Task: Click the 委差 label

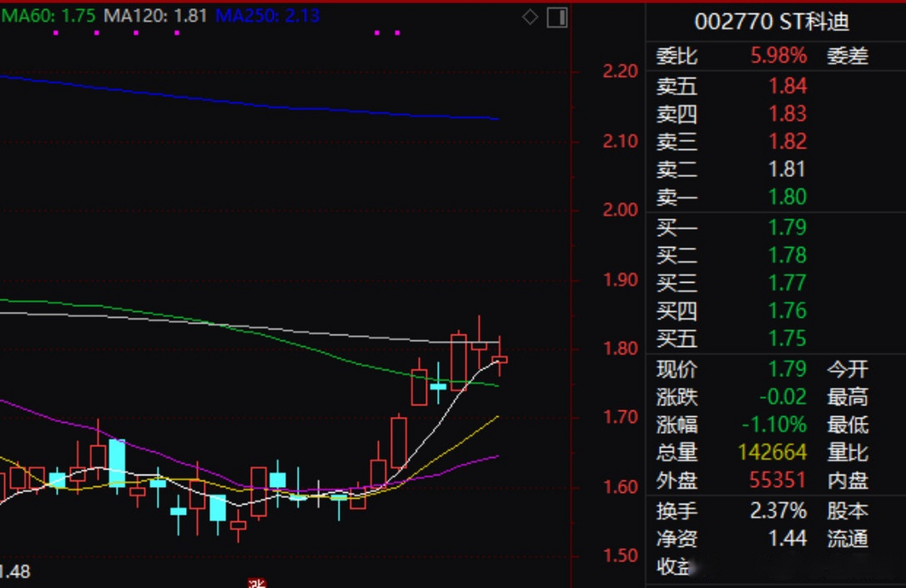Action: 848,56
